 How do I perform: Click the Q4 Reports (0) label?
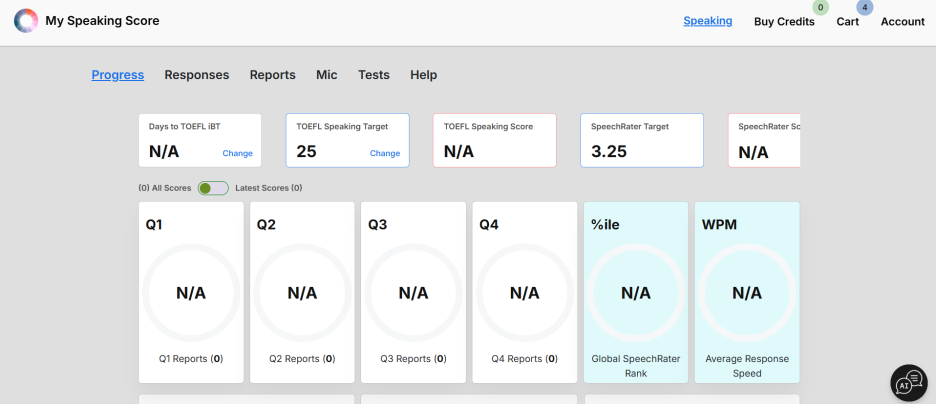524,359
